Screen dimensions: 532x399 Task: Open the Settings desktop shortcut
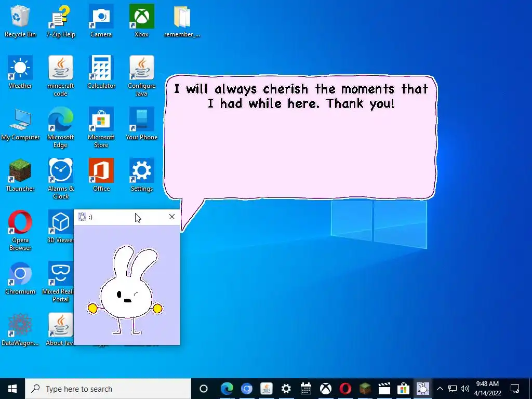tap(141, 175)
